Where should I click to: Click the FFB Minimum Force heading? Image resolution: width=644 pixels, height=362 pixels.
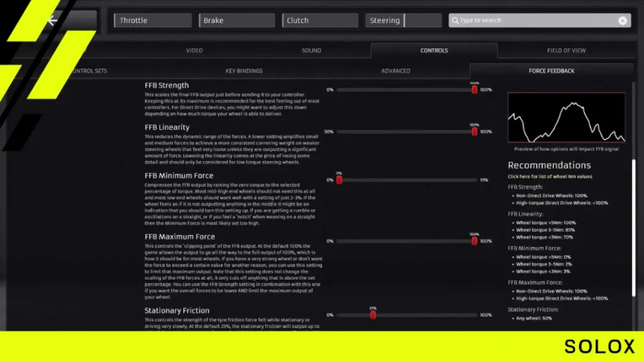(x=179, y=176)
